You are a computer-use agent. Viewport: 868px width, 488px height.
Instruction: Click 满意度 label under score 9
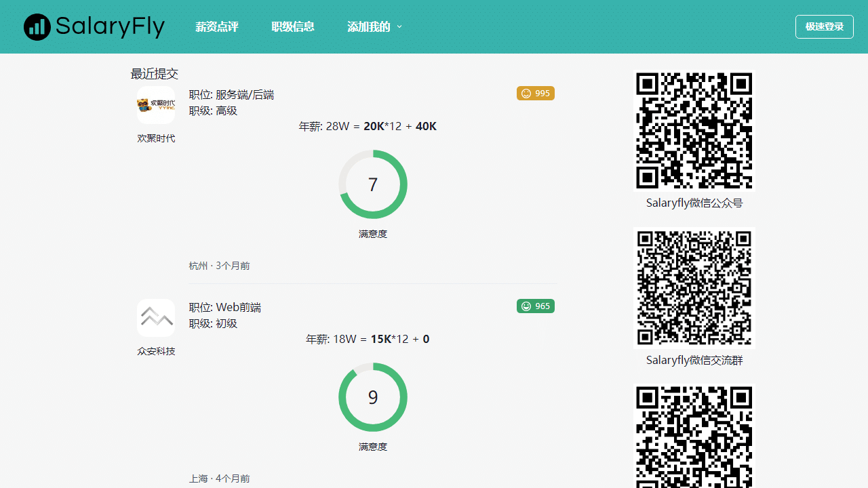[x=373, y=447]
